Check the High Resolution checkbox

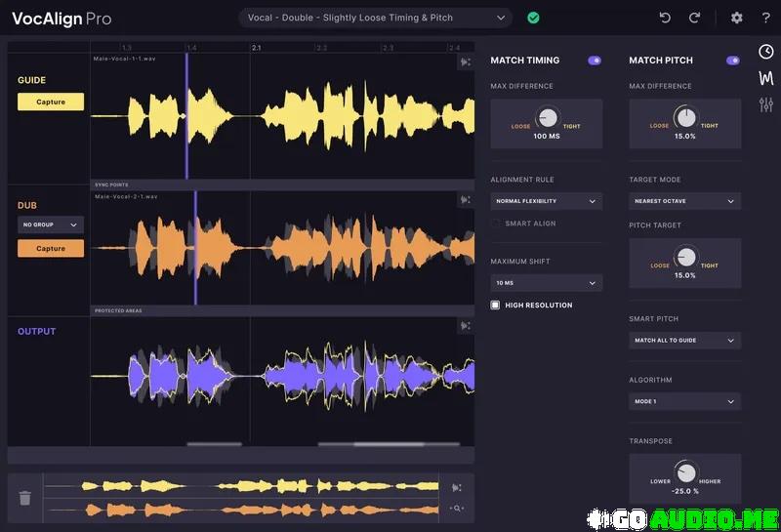(495, 305)
